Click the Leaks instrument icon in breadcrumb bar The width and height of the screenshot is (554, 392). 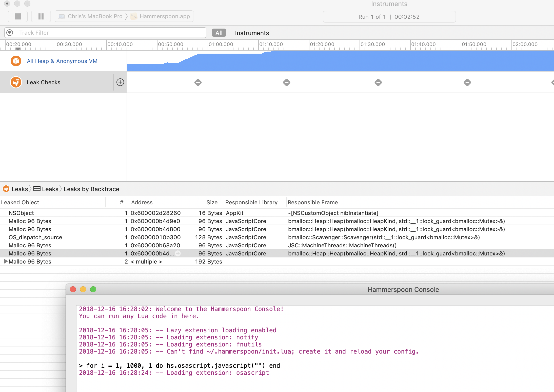click(x=6, y=189)
